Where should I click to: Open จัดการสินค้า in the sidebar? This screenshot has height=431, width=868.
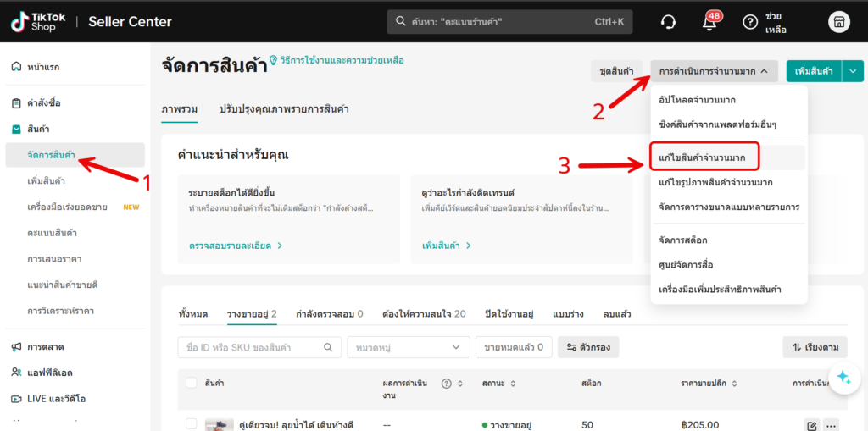coord(52,155)
